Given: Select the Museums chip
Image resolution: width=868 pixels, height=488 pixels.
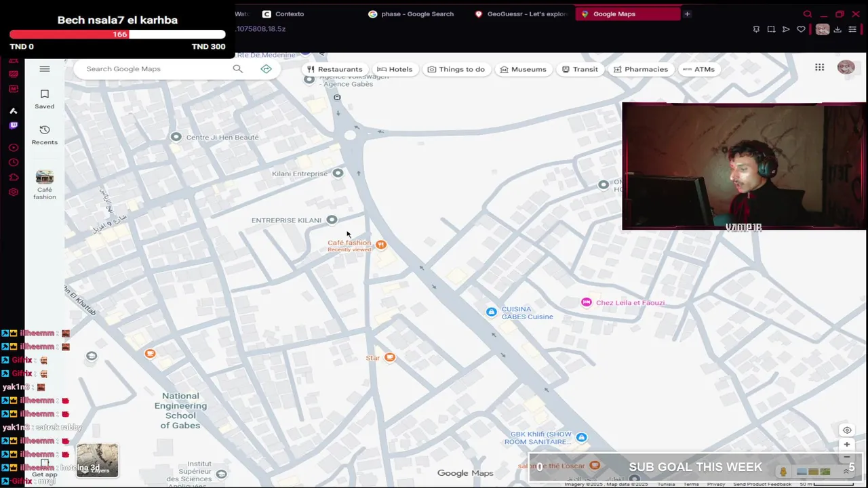Looking at the screenshot, I should click(523, 69).
